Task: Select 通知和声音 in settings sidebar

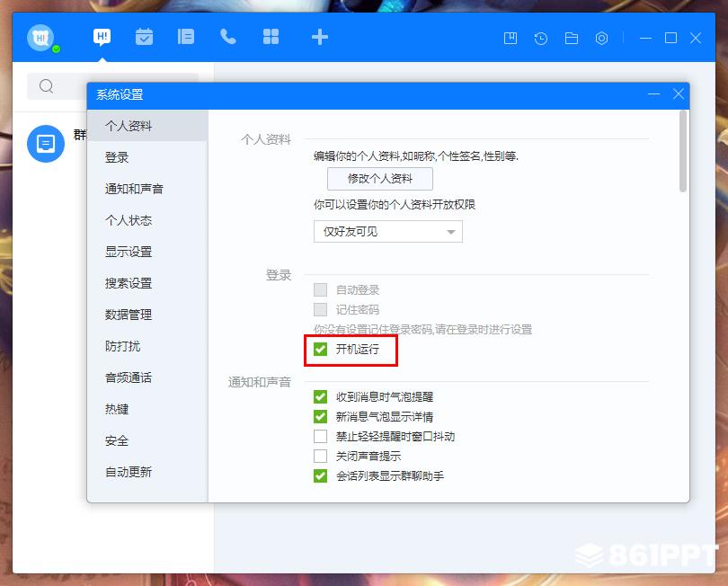Action: (x=134, y=189)
